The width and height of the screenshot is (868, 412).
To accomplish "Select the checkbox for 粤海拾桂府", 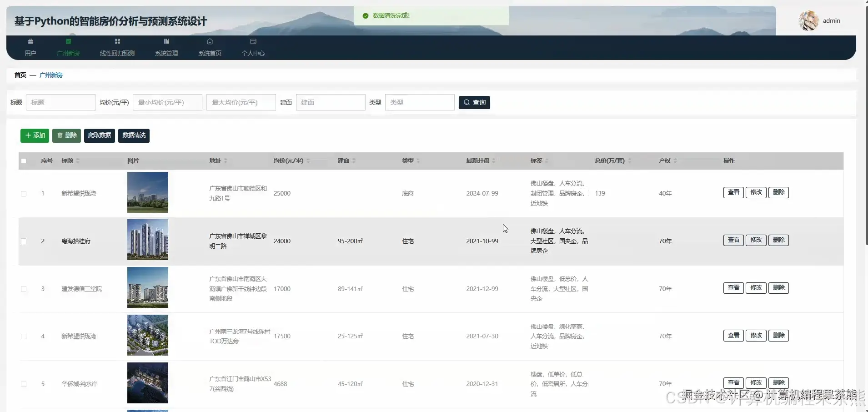I will tap(24, 241).
